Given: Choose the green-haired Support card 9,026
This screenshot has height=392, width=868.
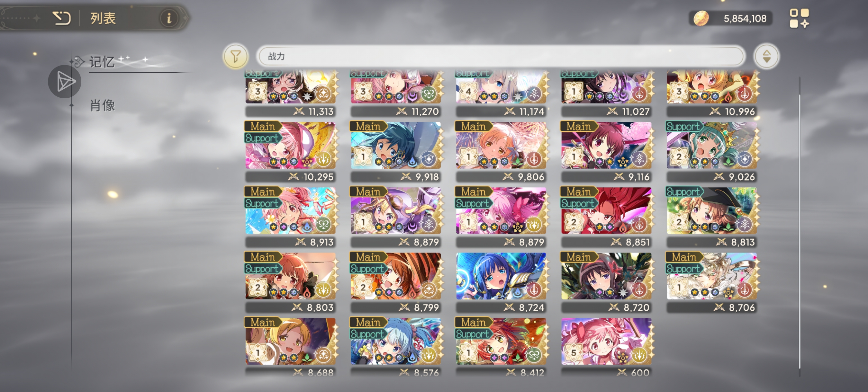Looking at the screenshot, I should pos(711,151).
